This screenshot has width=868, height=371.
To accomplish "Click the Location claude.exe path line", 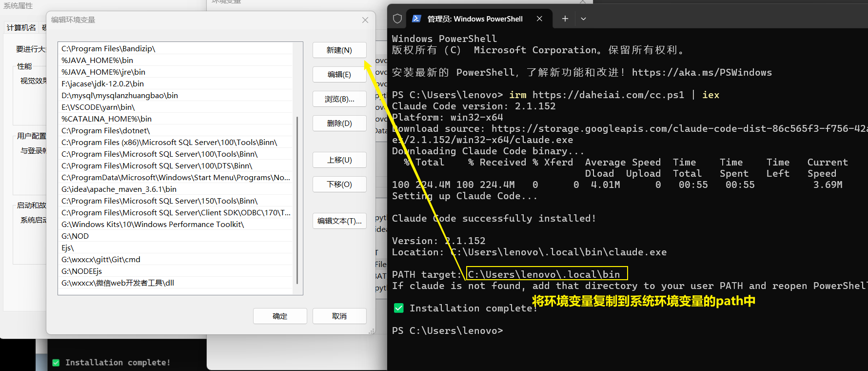I will click(530, 252).
